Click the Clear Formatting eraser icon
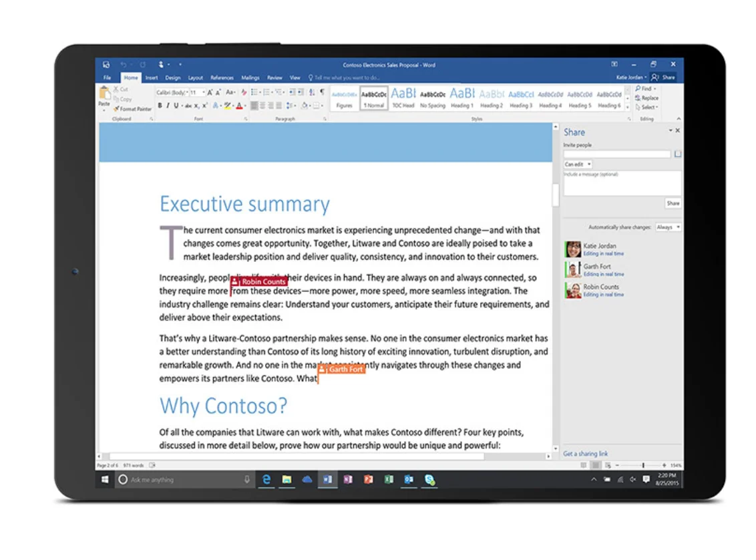The width and height of the screenshot is (756, 560). (244, 92)
